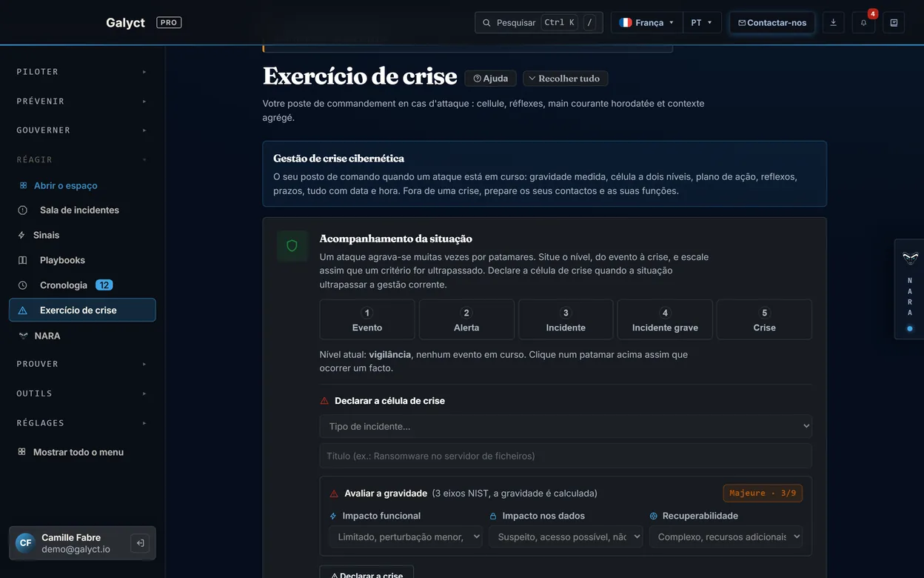This screenshot has height=578, width=924.
Task: Expand the OUTILS menu section
Action: click(x=82, y=393)
